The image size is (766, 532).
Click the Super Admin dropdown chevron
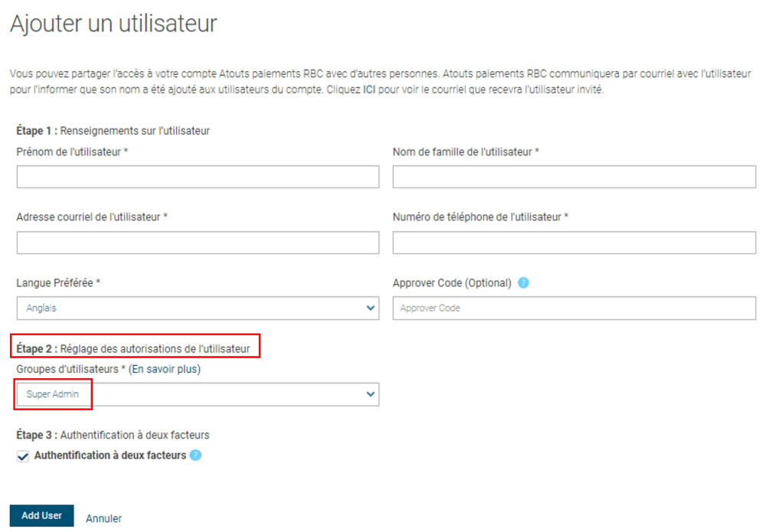coord(371,395)
